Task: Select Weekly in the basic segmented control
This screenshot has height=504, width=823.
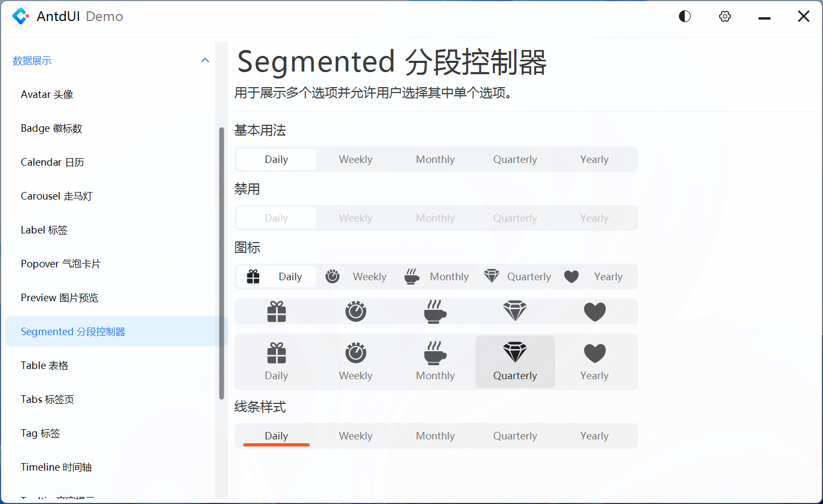Action: (x=356, y=159)
